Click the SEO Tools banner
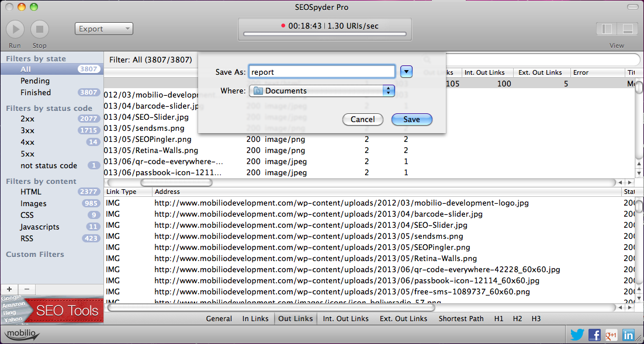This screenshot has height=344, width=644. [52, 310]
